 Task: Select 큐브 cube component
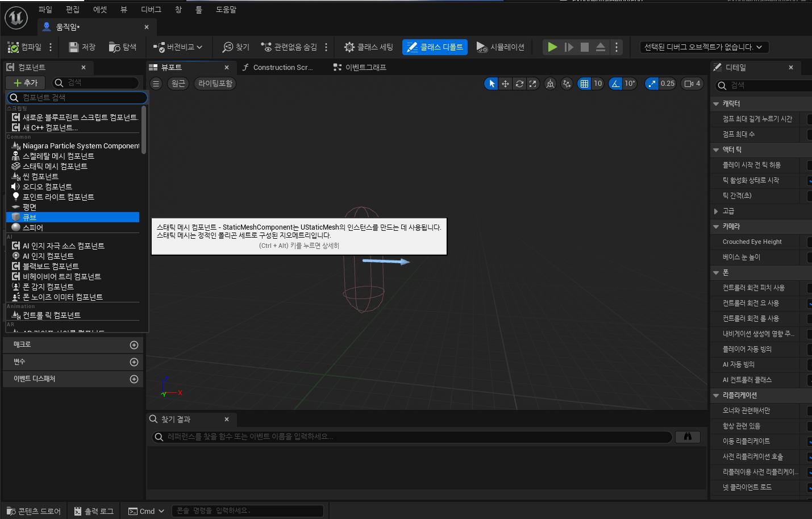point(73,217)
